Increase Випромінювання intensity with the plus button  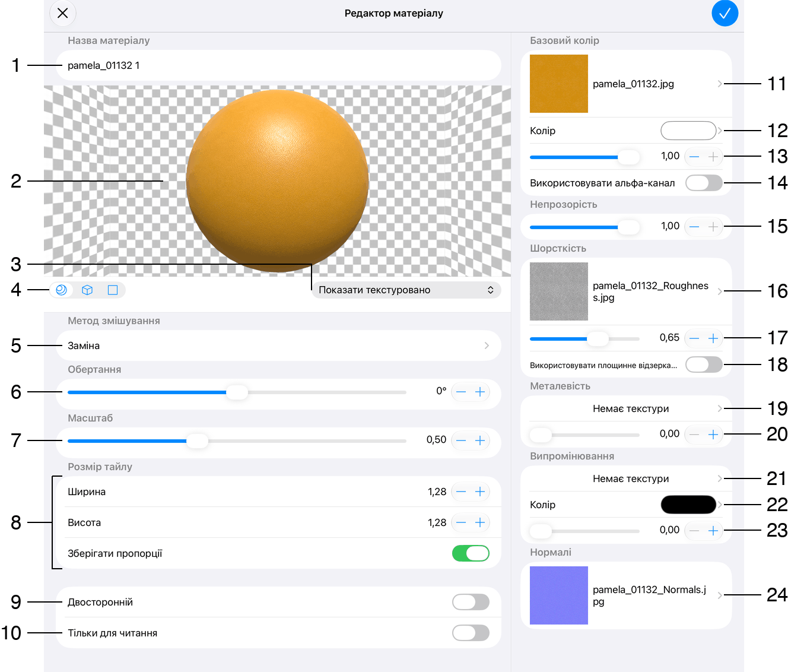coord(713,531)
